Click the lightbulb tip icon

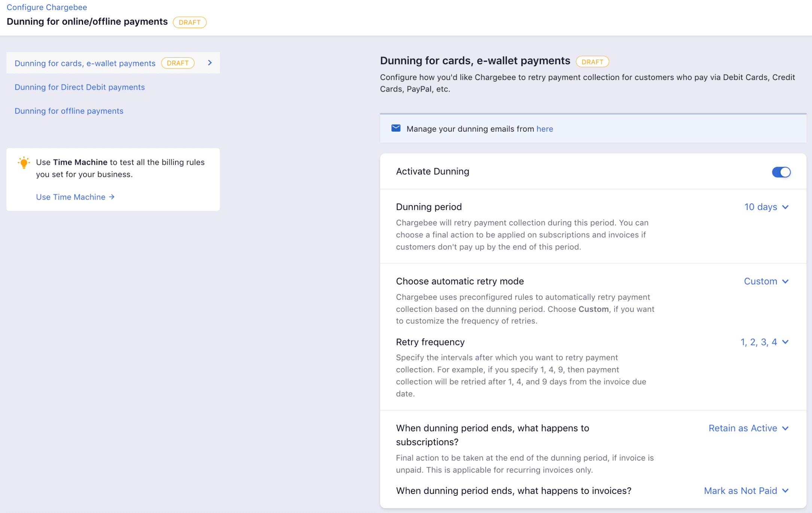[x=24, y=163]
